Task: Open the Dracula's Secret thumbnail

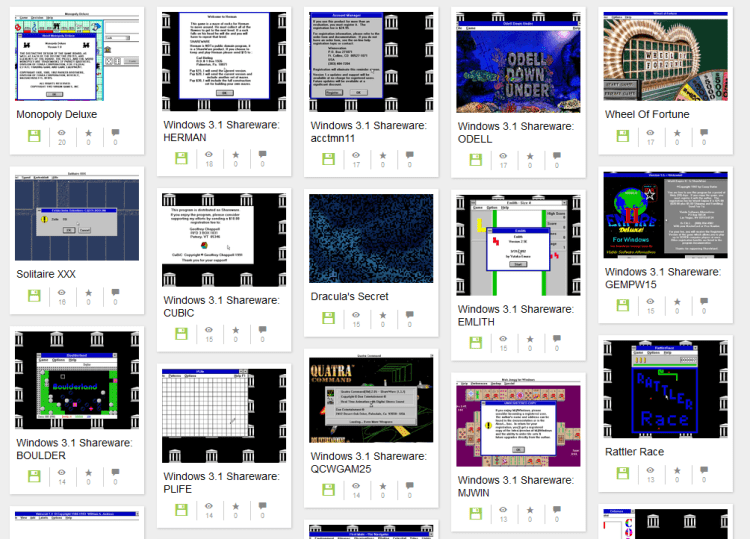Action: point(371,238)
